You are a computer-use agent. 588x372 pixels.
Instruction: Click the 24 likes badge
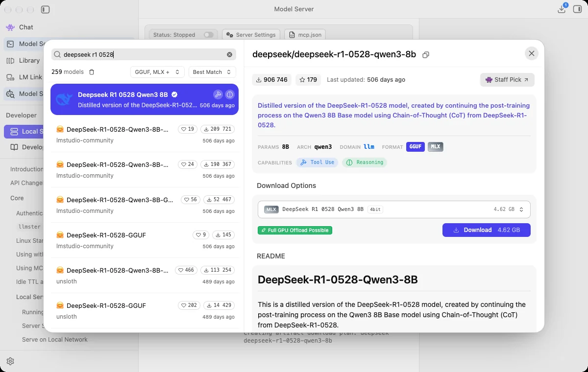(x=187, y=164)
